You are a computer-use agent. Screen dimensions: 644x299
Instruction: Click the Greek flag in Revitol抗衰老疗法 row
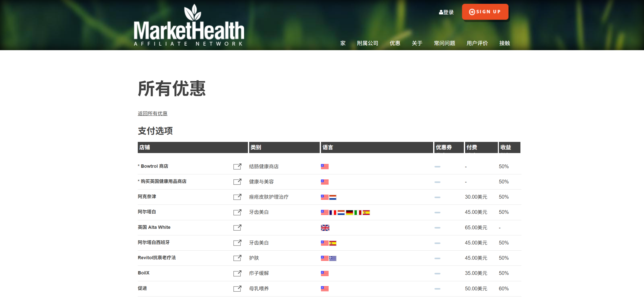click(333, 258)
